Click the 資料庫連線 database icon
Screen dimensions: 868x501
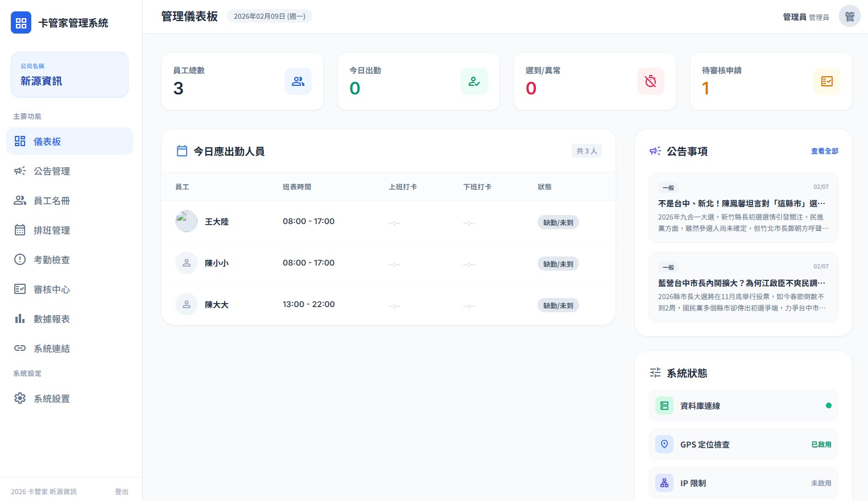click(664, 405)
